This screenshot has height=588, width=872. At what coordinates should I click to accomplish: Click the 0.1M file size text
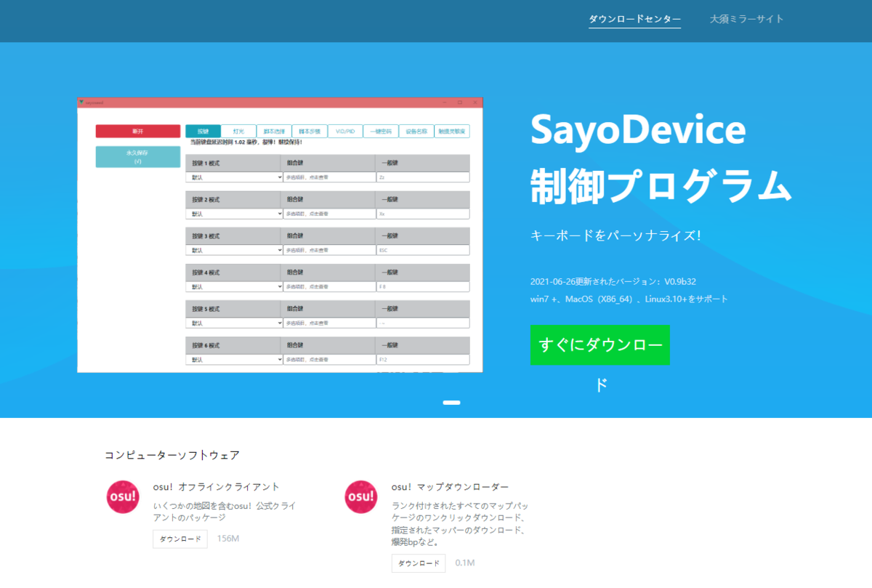(465, 563)
